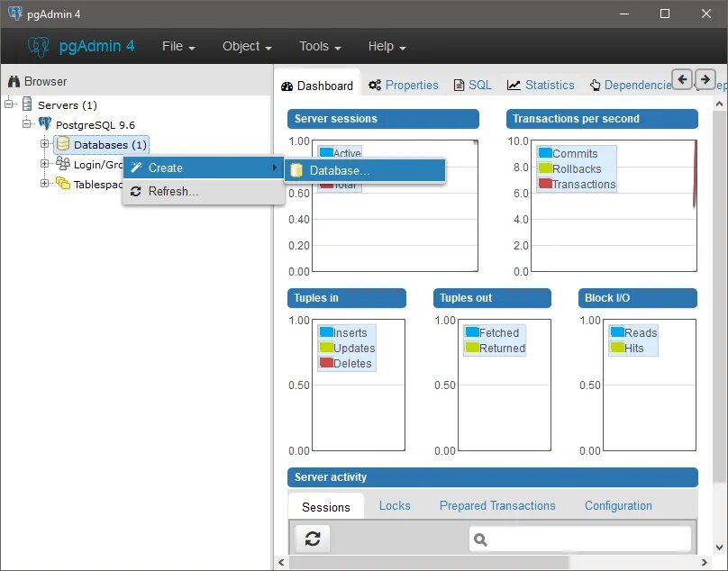Click the Dashboard gauge icon
This screenshot has width=728, height=571.
(x=287, y=86)
